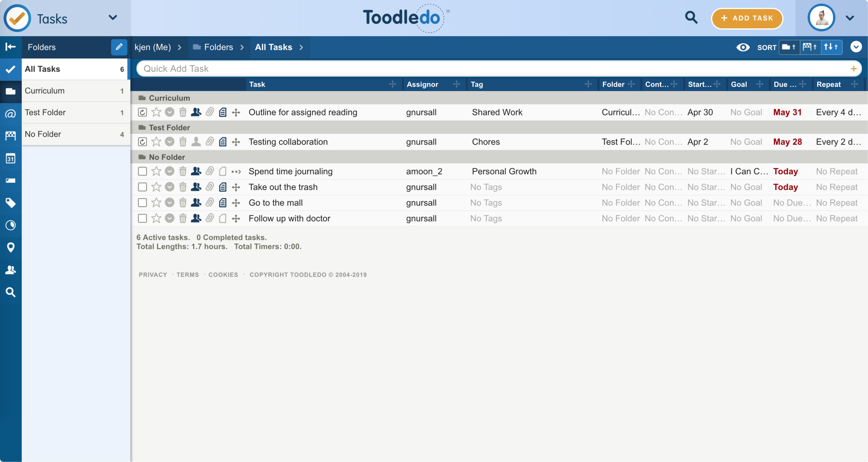868x462 pixels.
Task: Open the Location pin icon in sidebar
Action: click(10, 248)
